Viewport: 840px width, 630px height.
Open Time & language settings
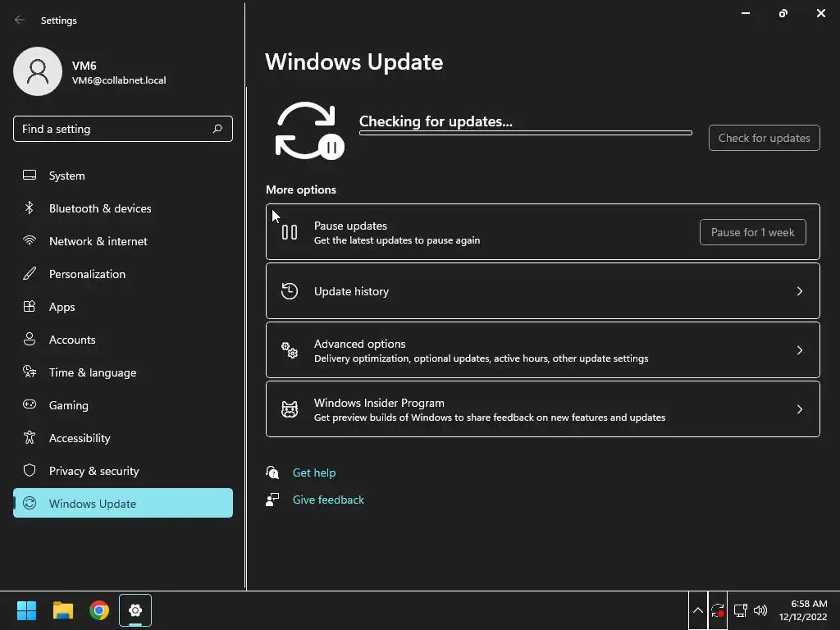[x=123, y=372]
